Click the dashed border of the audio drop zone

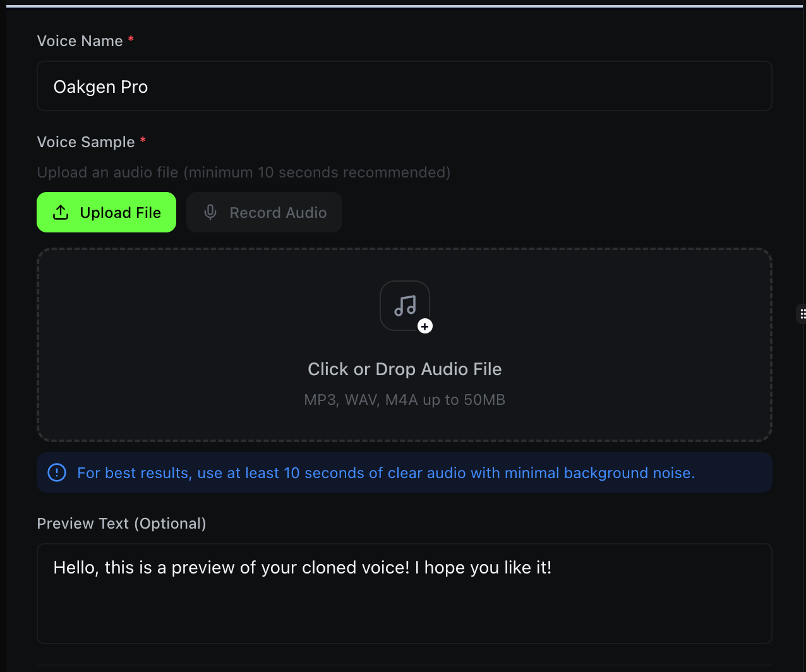(404, 249)
